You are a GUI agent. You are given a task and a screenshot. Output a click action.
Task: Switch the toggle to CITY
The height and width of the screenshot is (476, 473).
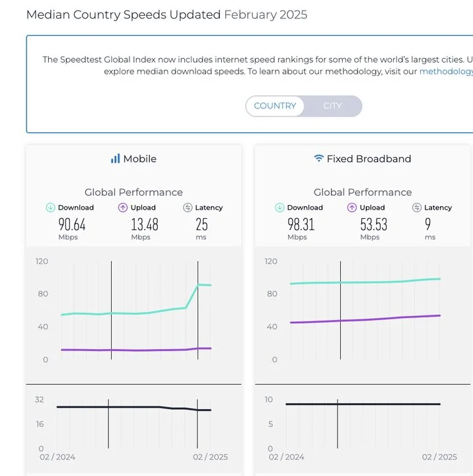(x=332, y=106)
